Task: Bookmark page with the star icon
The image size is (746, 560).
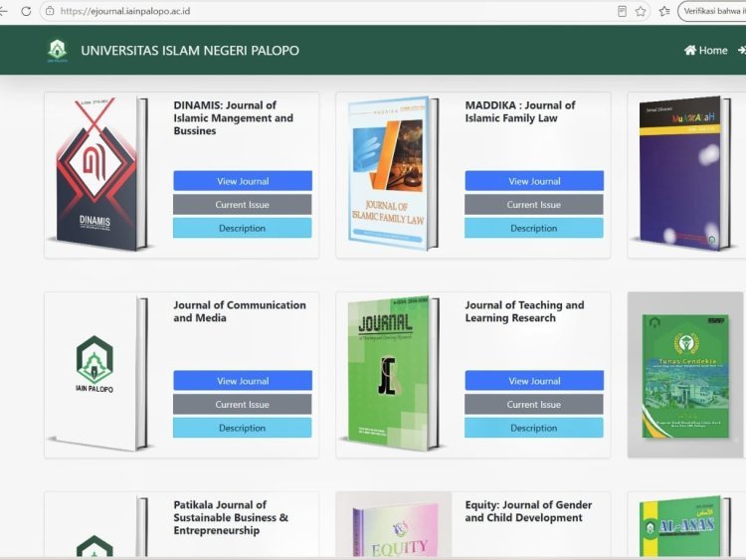Action: click(641, 11)
